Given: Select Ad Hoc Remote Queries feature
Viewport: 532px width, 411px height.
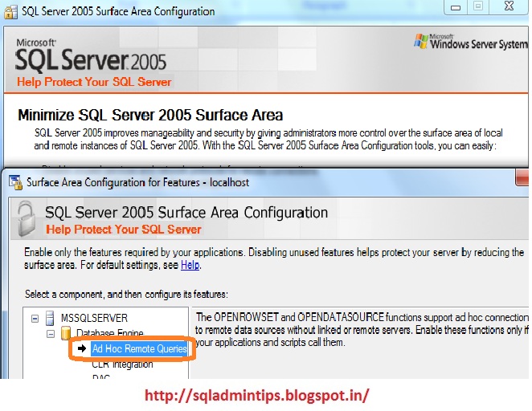Looking at the screenshot, I should tap(140, 348).
